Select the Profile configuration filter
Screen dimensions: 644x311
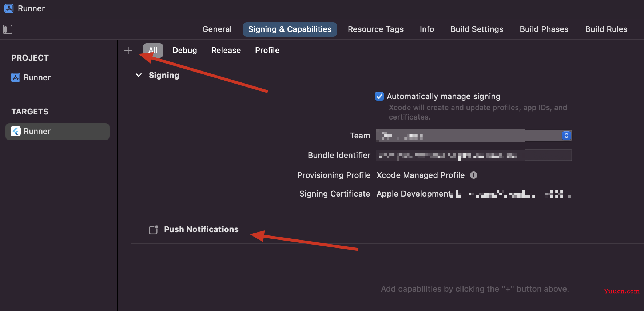click(267, 50)
